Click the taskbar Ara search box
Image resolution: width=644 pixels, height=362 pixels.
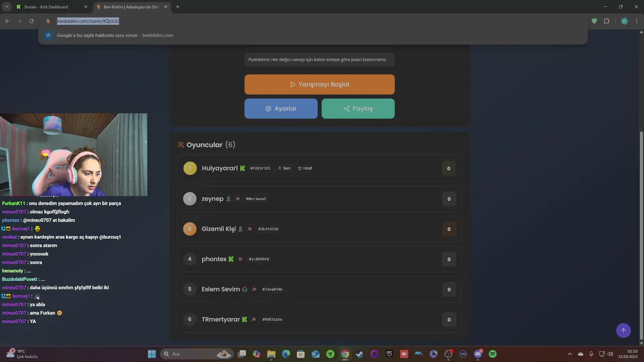tap(197, 354)
